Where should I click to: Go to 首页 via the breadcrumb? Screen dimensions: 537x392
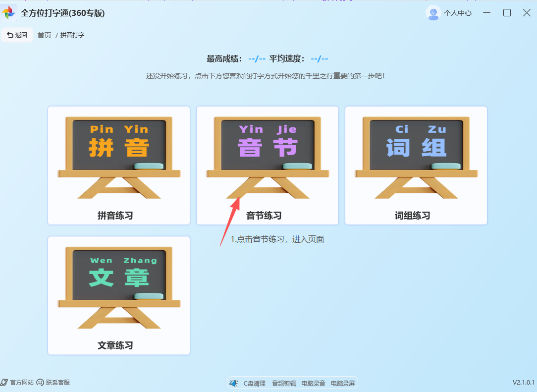(44, 35)
